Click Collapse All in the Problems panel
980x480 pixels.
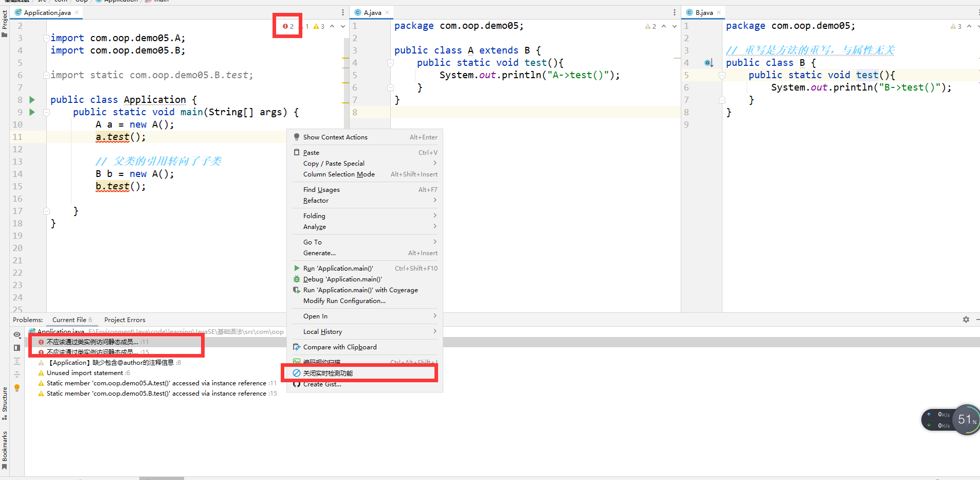(x=17, y=375)
